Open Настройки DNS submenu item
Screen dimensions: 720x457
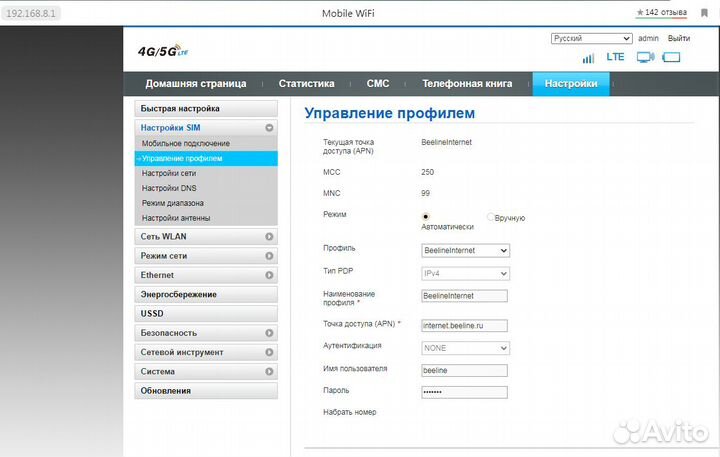pos(206,188)
